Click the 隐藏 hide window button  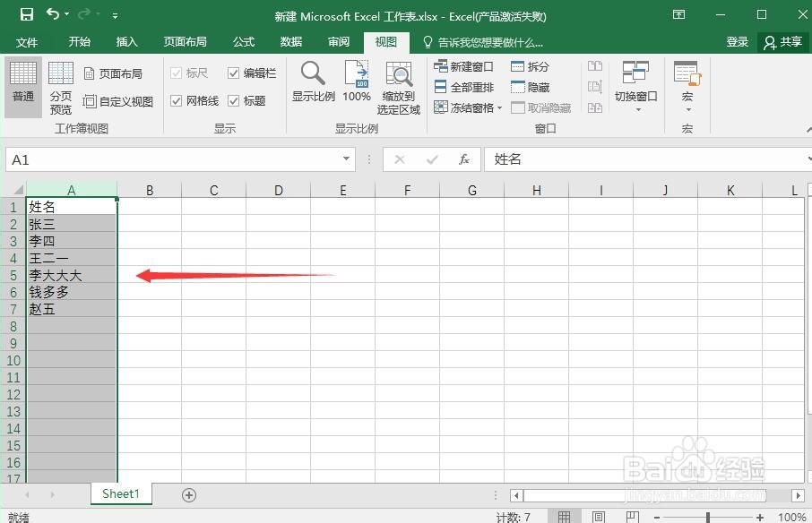point(530,87)
